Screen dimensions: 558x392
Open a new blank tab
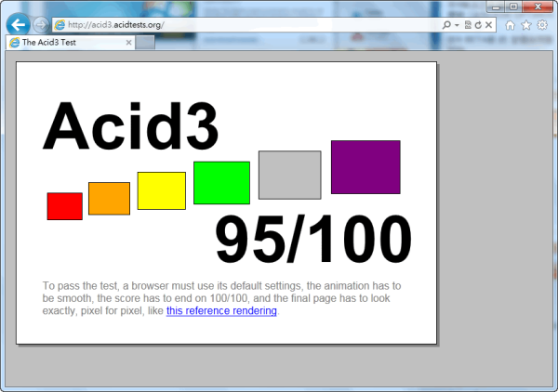146,43
